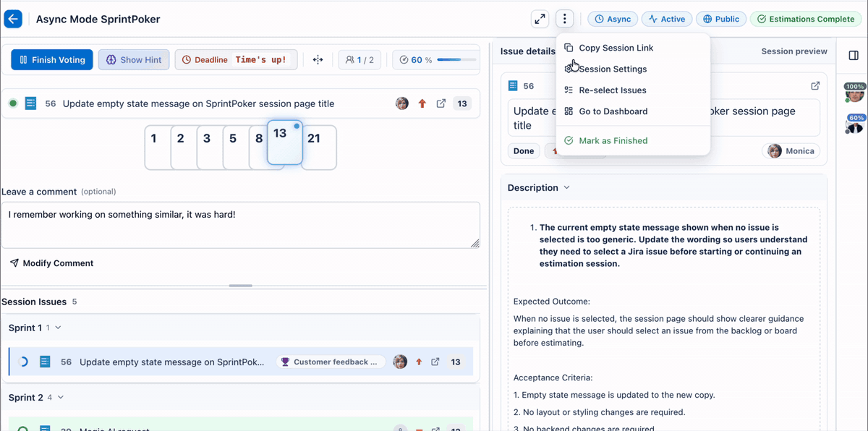The image size is (868, 431).
Task: Click the 60% voting progress bar
Action: pyautogui.click(x=456, y=60)
